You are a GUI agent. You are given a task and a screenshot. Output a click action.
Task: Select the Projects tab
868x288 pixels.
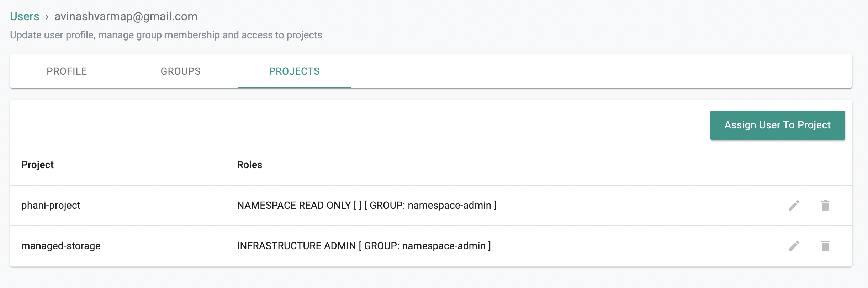[295, 71]
